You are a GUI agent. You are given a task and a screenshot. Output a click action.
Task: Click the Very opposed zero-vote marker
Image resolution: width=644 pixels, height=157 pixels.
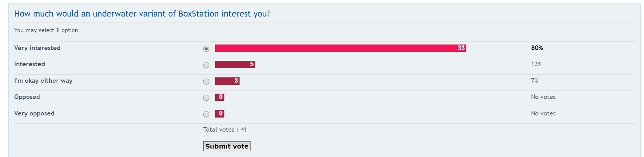coord(220,114)
